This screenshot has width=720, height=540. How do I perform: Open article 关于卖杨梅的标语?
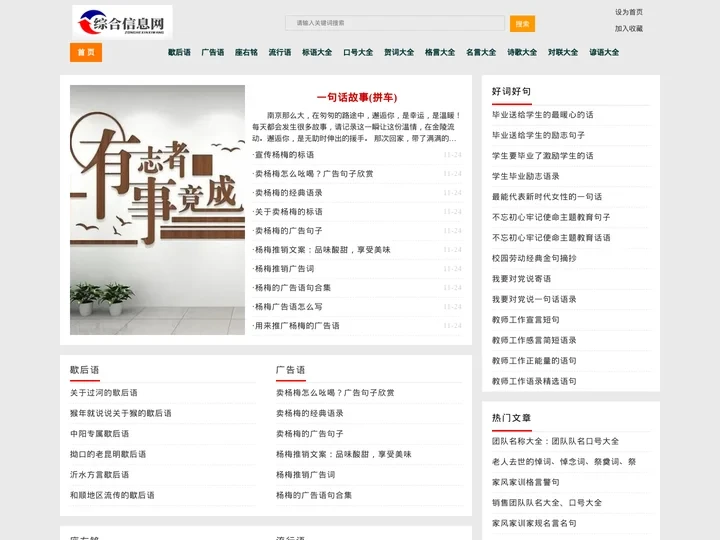point(288,212)
